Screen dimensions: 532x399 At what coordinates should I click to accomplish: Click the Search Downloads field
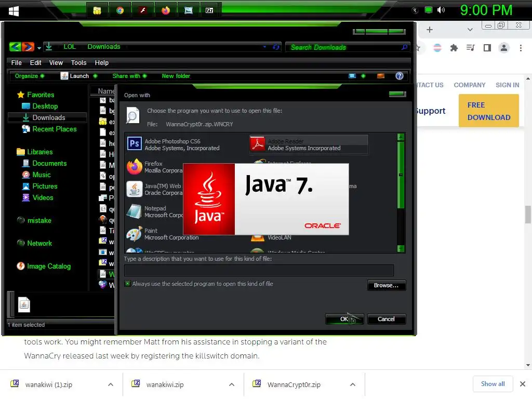(344, 47)
